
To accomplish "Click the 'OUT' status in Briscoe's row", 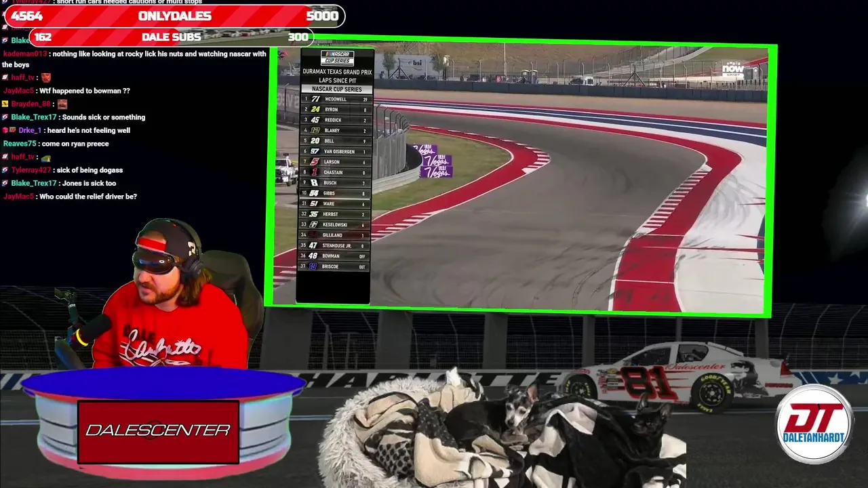I will click(362, 267).
